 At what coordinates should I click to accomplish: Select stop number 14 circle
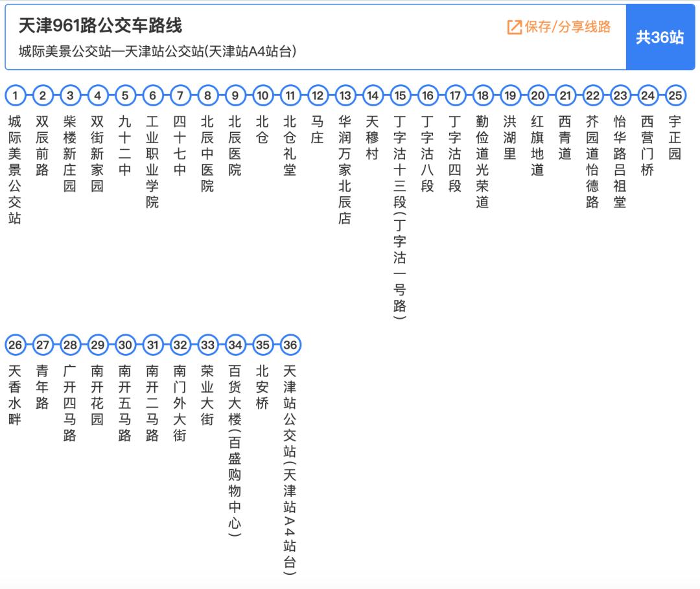click(373, 95)
